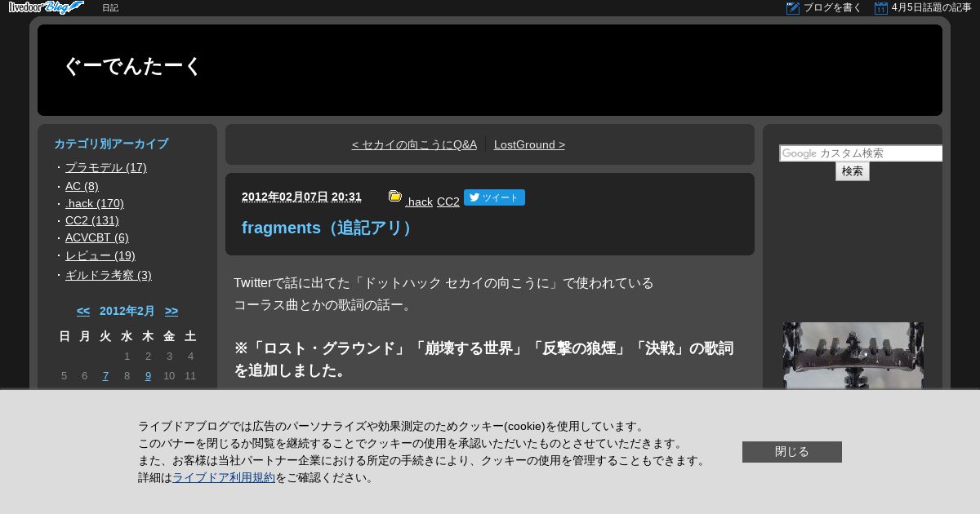This screenshot has width=980, height=514.
Task: Click the category folder icon beside .hack
Action: [x=395, y=196]
